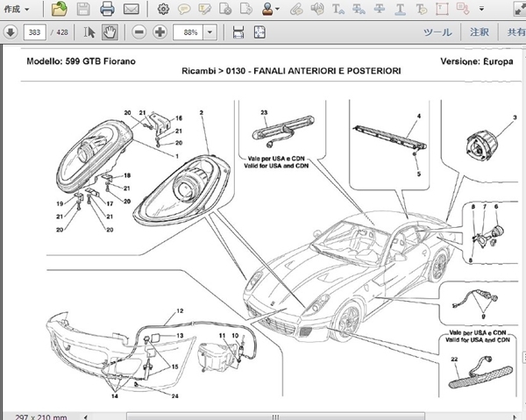Screen dimensions: 526x420
Task: Click the stamp tool icon
Action: tap(267, 9)
